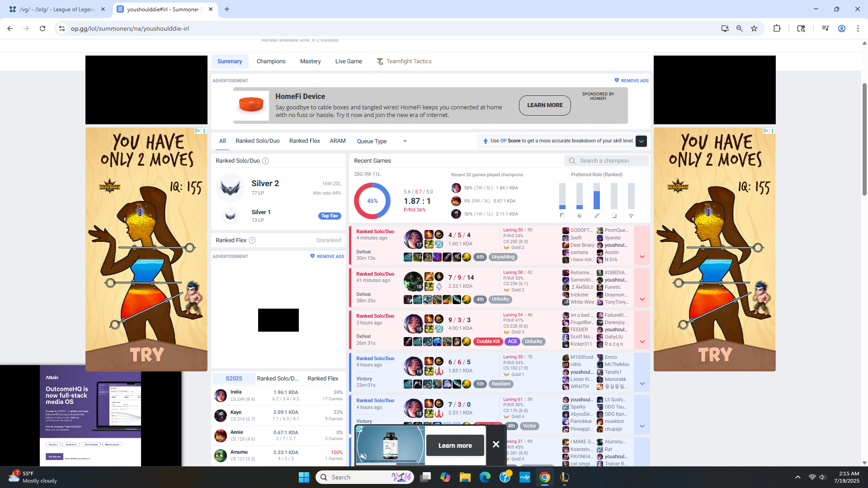The image size is (868, 488).
Task: Filter games by ARAM
Action: click(x=338, y=141)
